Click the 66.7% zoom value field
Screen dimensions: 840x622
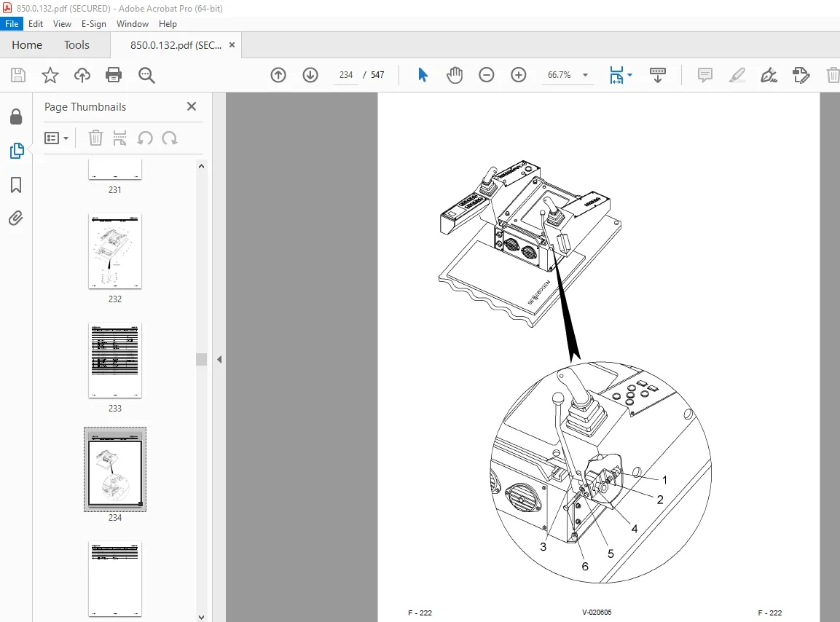point(559,75)
